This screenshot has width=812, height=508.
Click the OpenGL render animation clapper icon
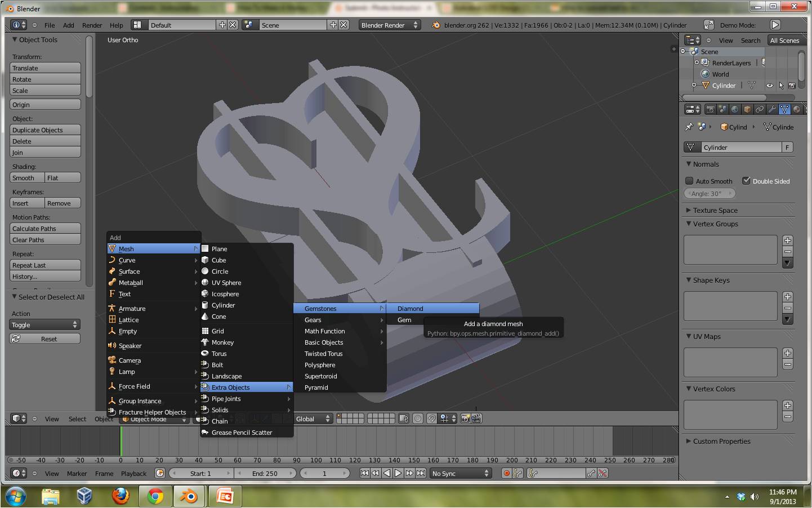pyautogui.click(x=476, y=418)
